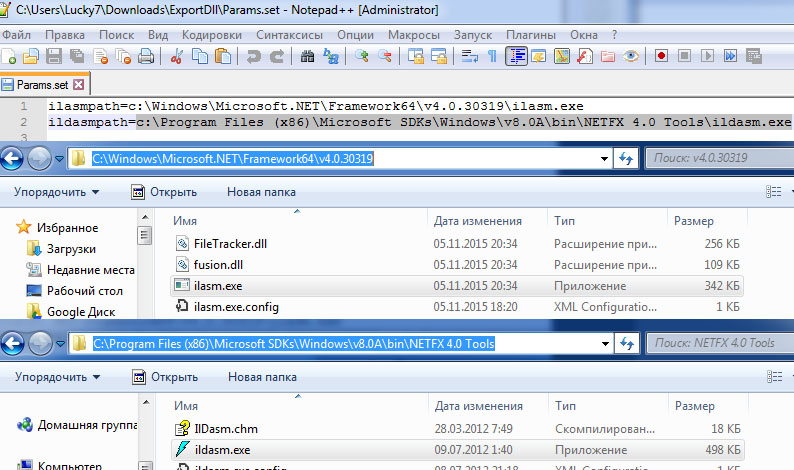Open the Replace dialog icon
The height and width of the screenshot is (470, 794).
[x=331, y=56]
